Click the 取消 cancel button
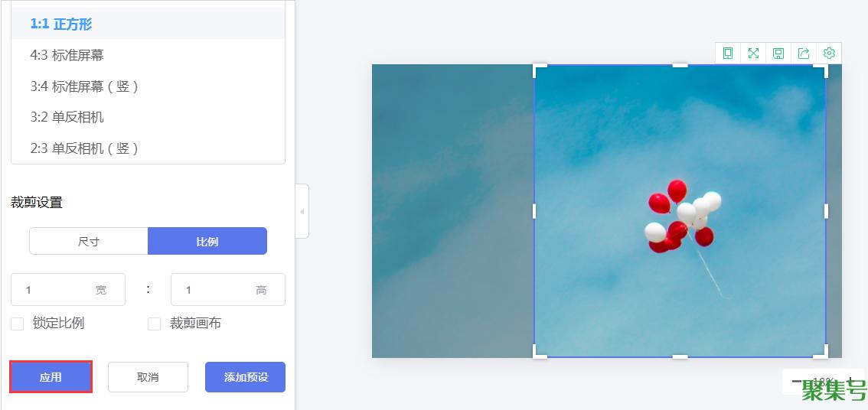 click(x=148, y=377)
